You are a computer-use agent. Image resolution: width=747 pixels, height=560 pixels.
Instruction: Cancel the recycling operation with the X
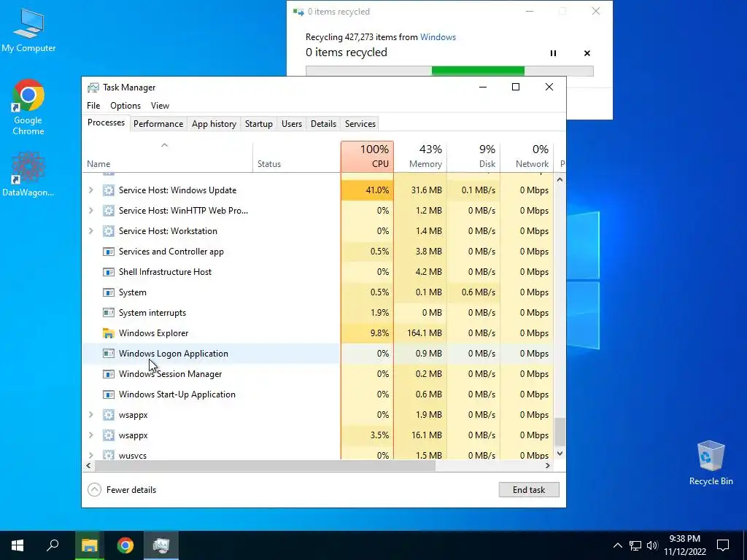[x=587, y=53]
